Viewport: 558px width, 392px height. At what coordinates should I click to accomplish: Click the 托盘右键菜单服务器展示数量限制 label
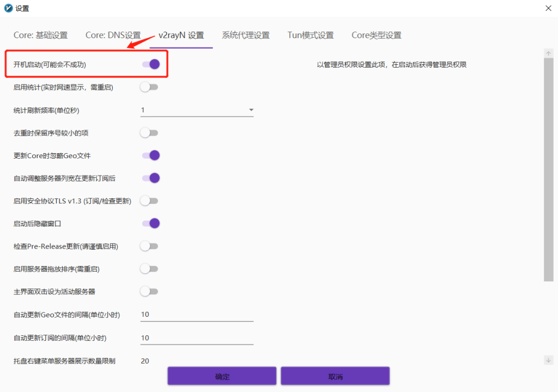tap(64, 361)
